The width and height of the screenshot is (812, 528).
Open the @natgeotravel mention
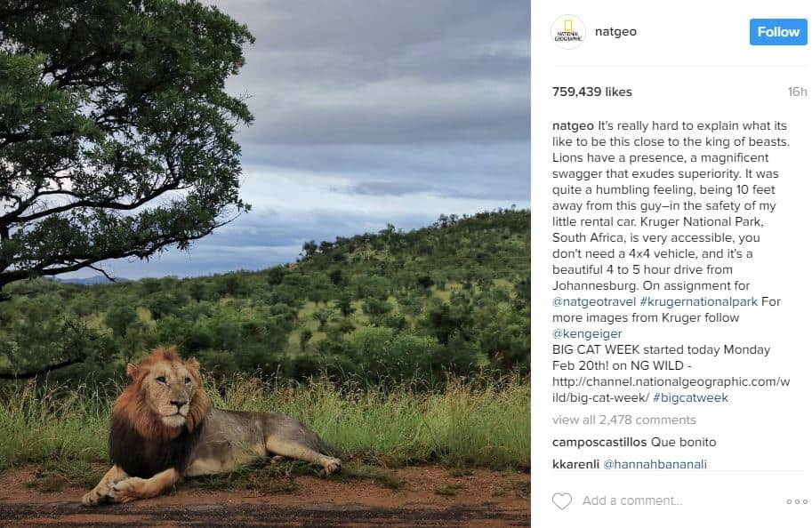593,302
